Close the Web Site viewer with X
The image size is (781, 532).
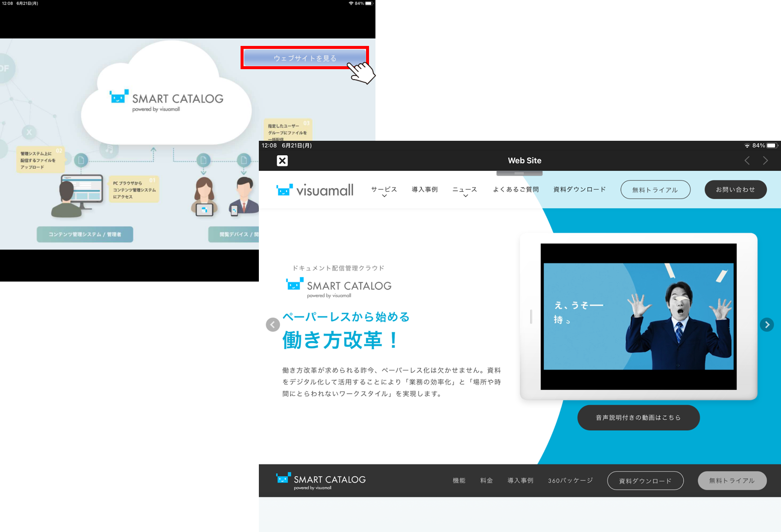point(282,161)
